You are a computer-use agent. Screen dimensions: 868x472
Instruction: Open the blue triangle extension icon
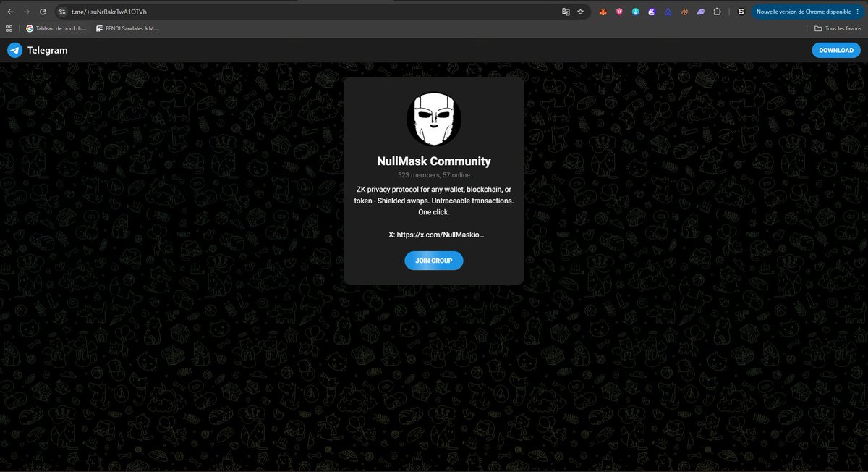(668, 12)
